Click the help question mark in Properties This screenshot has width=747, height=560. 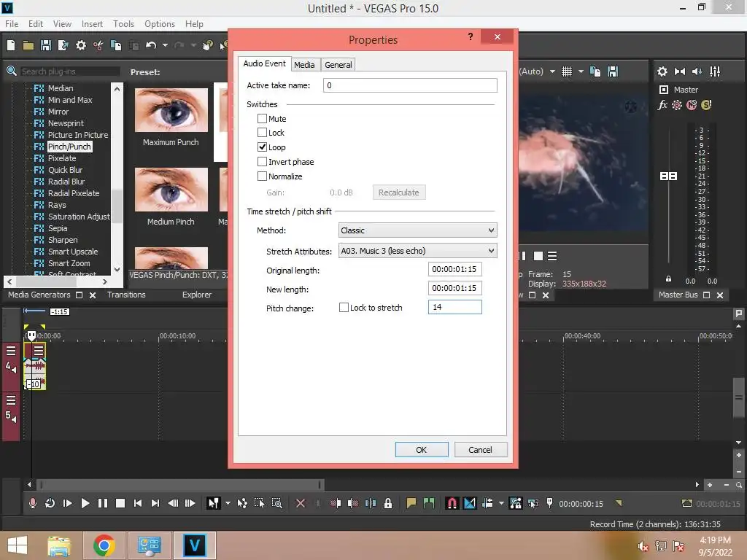pyautogui.click(x=471, y=36)
